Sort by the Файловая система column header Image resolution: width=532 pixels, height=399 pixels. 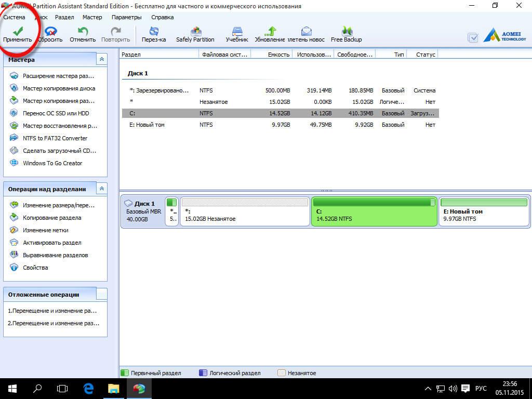[x=224, y=54]
